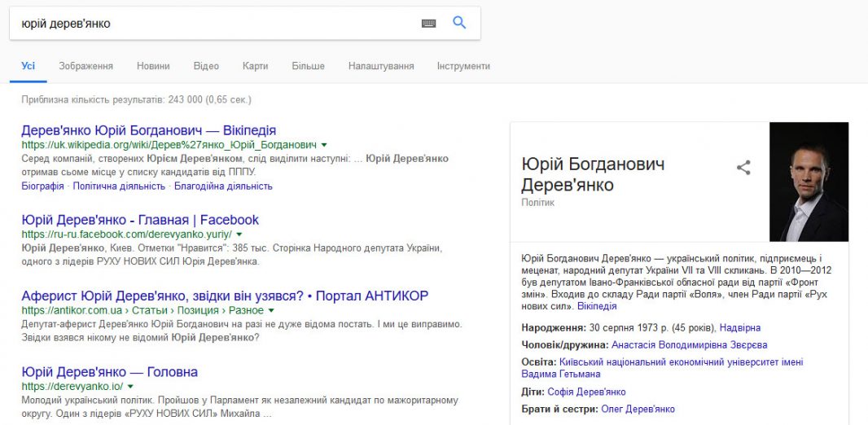Click the ru-ru.facebook.com URL text
This screenshot has width=868, height=425.
point(127,234)
